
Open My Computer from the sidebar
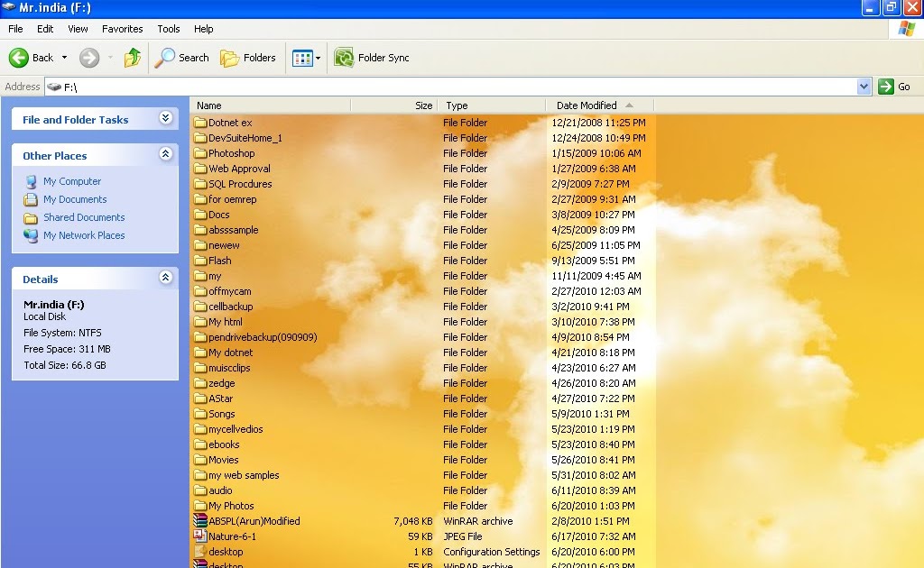click(72, 181)
